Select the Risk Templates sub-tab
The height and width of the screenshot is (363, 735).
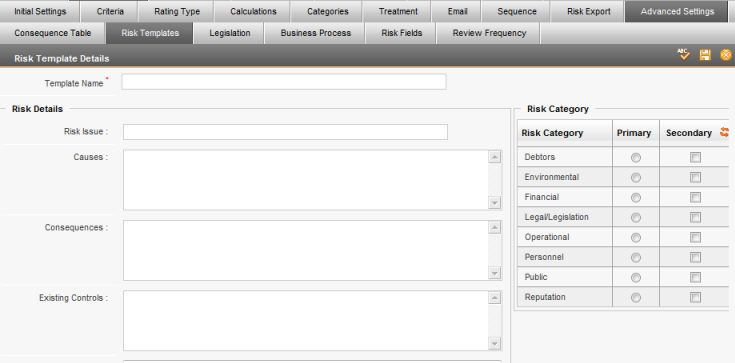(x=150, y=33)
